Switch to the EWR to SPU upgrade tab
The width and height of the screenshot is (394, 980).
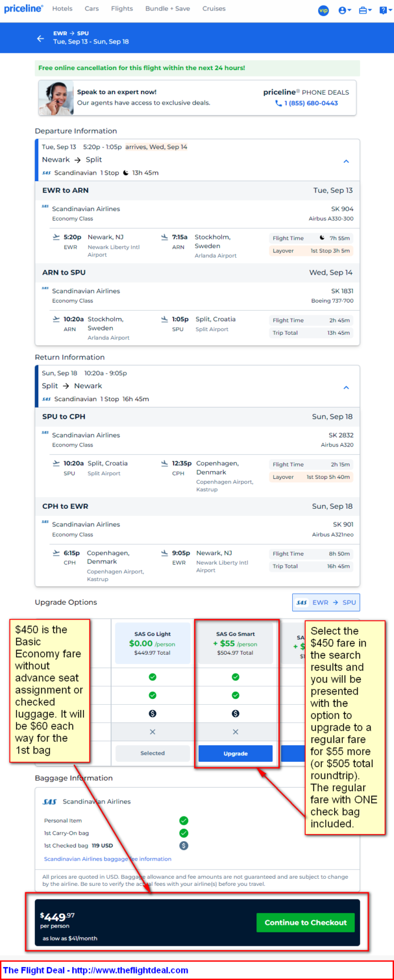tap(326, 602)
